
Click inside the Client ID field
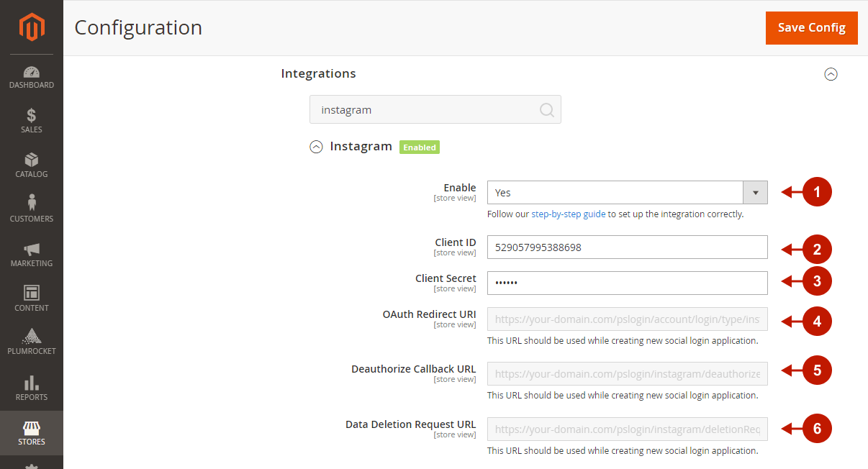(x=627, y=247)
